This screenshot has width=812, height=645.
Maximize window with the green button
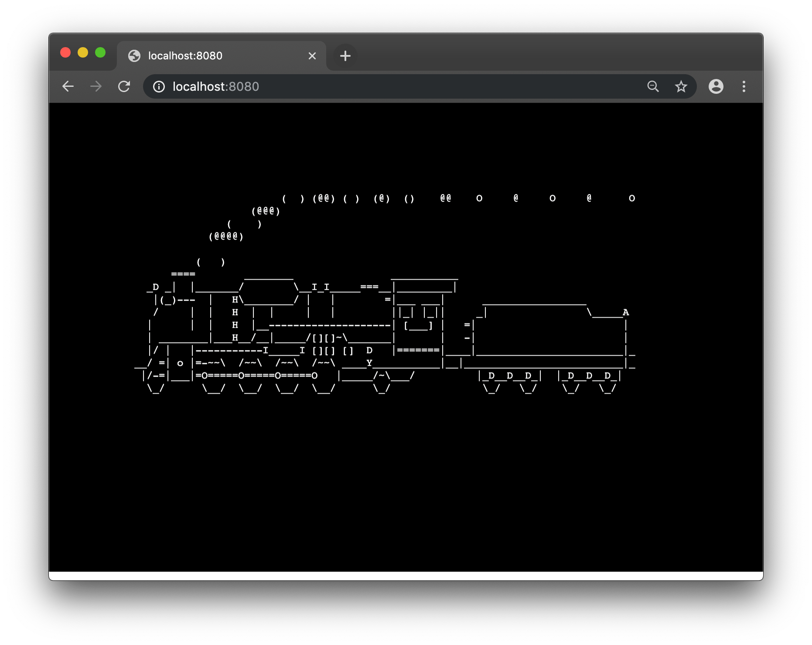tap(100, 53)
